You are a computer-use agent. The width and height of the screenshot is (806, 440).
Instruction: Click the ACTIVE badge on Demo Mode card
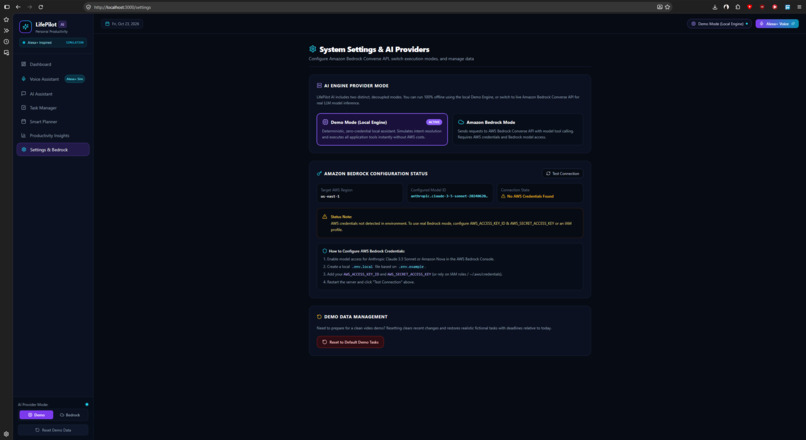[434, 122]
